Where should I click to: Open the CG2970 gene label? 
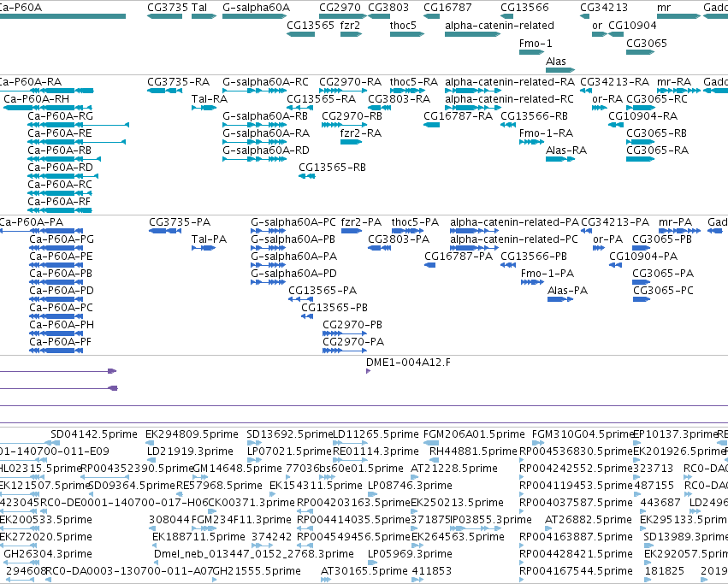[340, 8]
